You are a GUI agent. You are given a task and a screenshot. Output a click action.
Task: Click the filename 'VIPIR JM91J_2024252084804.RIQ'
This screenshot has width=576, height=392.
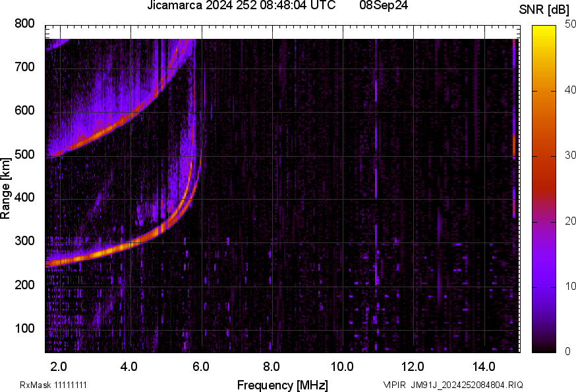[453, 385]
